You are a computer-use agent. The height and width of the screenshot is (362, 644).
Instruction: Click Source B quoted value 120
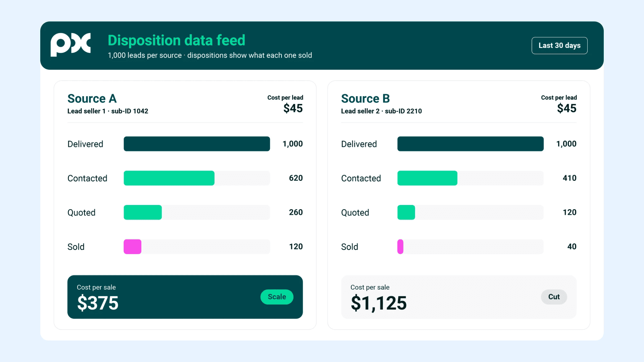(570, 212)
